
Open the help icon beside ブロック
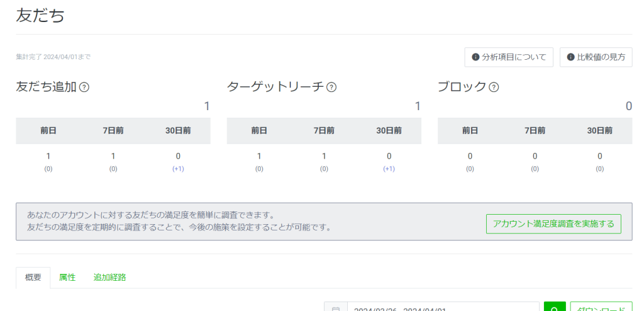pyautogui.click(x=494, y=88)
